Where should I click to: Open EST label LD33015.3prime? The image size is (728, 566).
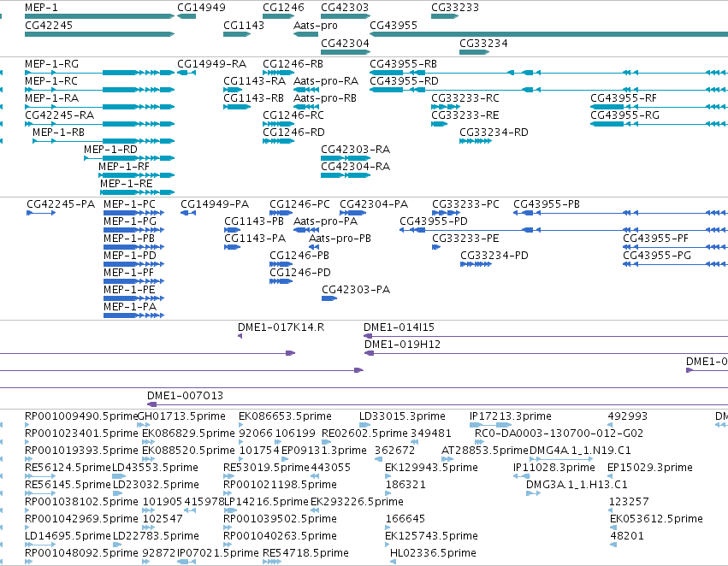click(x=402, y=416)
